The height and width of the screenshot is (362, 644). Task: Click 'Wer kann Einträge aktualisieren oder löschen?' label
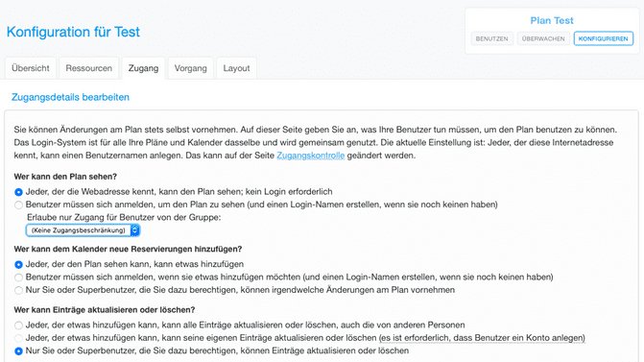point(105,310)
